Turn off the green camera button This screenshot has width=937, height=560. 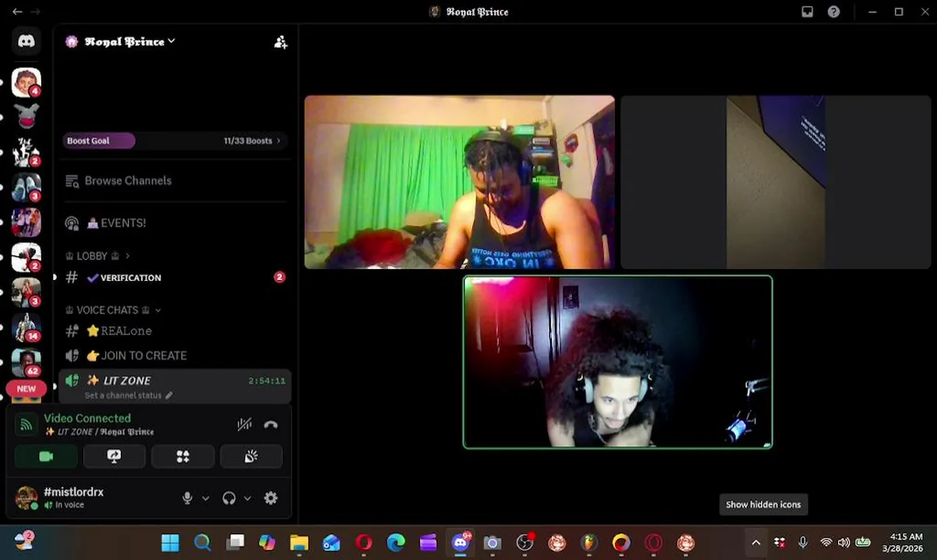[x=46, y=457]
